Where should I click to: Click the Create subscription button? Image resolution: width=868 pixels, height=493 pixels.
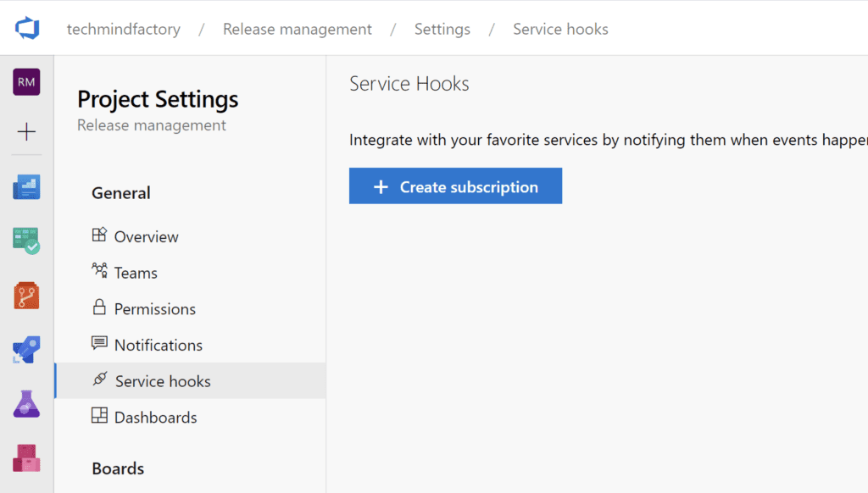(x=455, y=186)
